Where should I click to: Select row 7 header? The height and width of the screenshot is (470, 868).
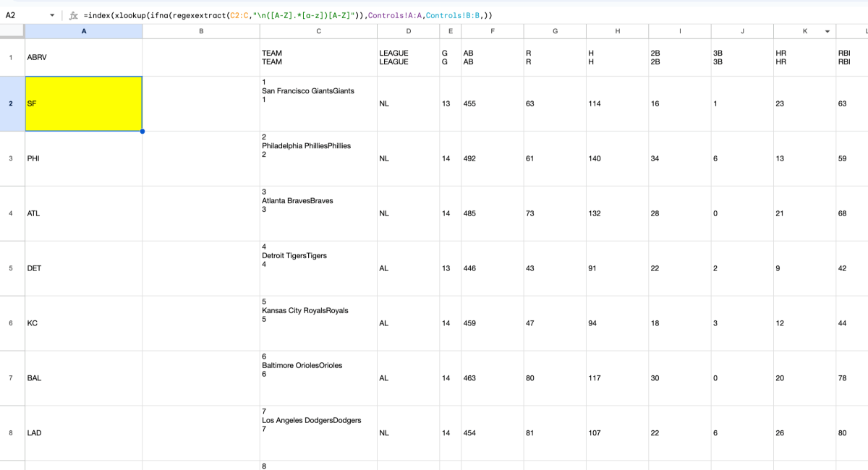12,378
